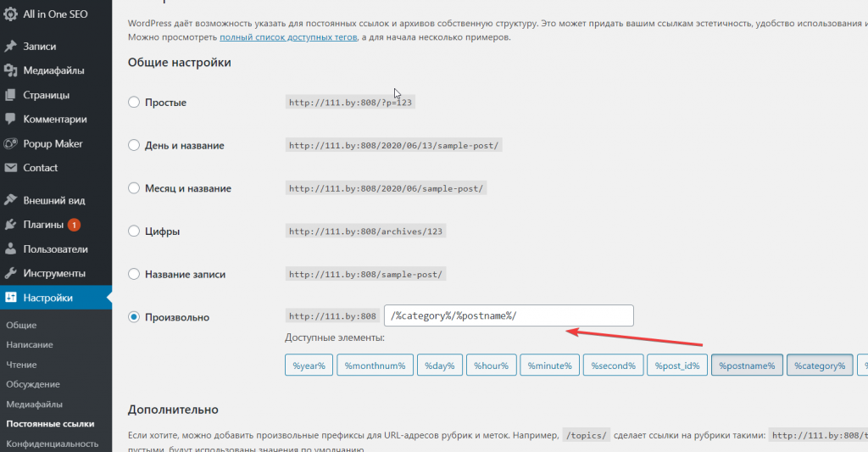Click the custom permalink structure text field
The width and height of the screenshot is (868, 452).
pos(509,316)
